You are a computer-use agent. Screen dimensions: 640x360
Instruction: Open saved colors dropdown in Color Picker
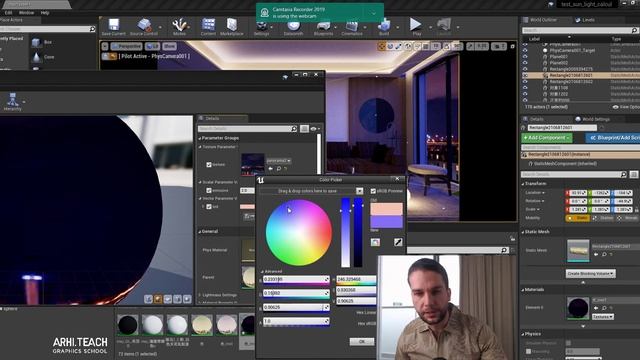pos(359,191)
